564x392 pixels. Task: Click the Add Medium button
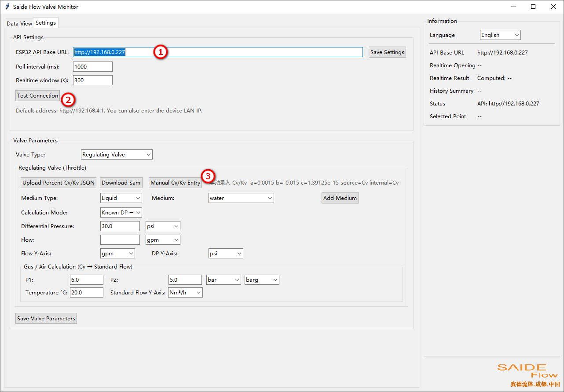pos(340,198)
